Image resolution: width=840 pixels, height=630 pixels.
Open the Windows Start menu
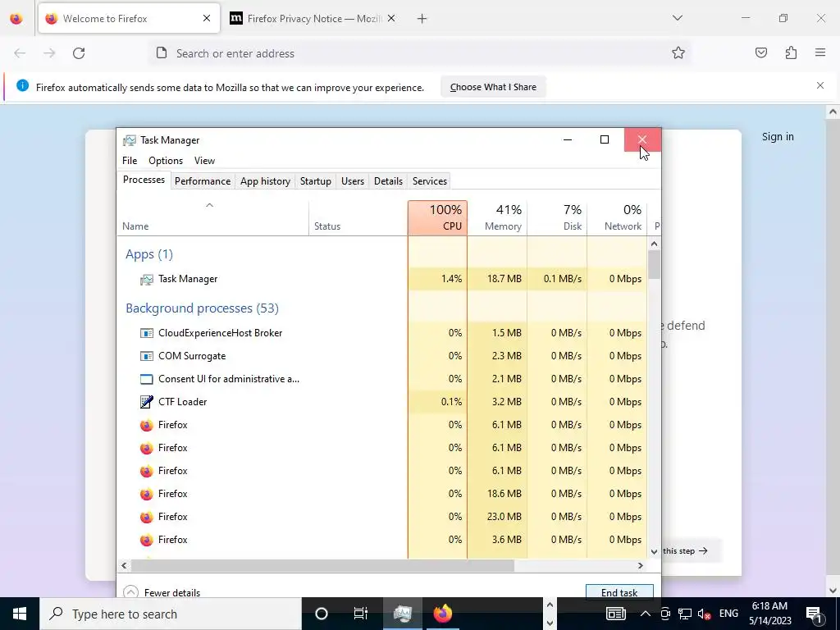click(x=20, y=614)
